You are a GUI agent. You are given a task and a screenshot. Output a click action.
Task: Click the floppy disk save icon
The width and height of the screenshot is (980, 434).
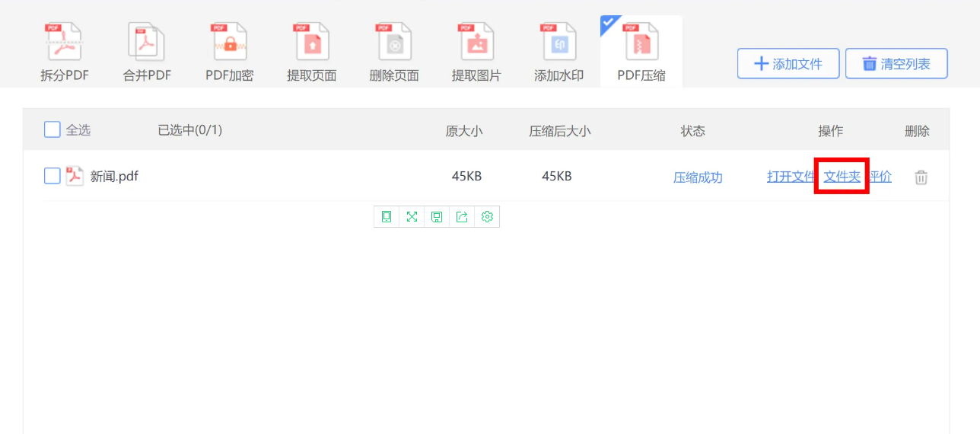click(x=437, y=217)
